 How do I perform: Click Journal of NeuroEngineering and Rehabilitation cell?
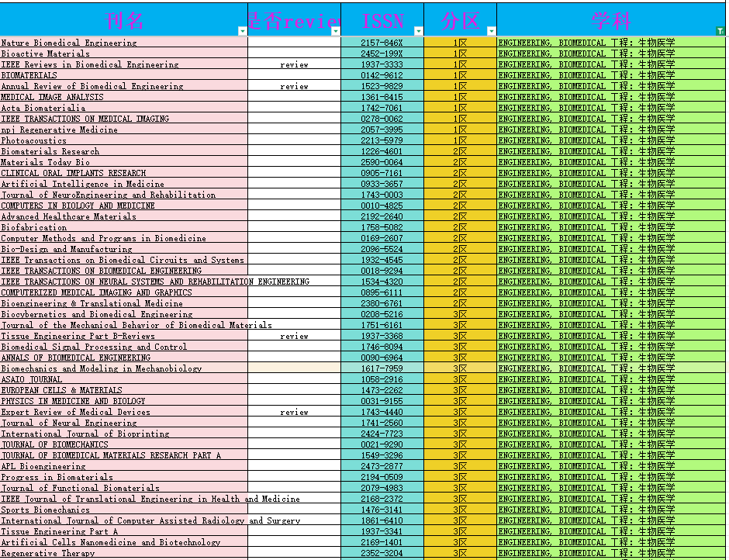123,195
